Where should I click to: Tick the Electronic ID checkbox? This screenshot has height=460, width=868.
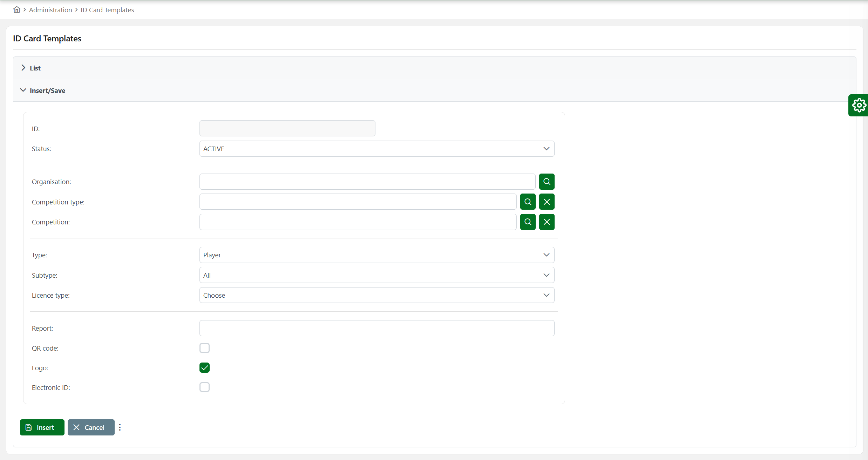pyautogui.click(x=204, y=387)
